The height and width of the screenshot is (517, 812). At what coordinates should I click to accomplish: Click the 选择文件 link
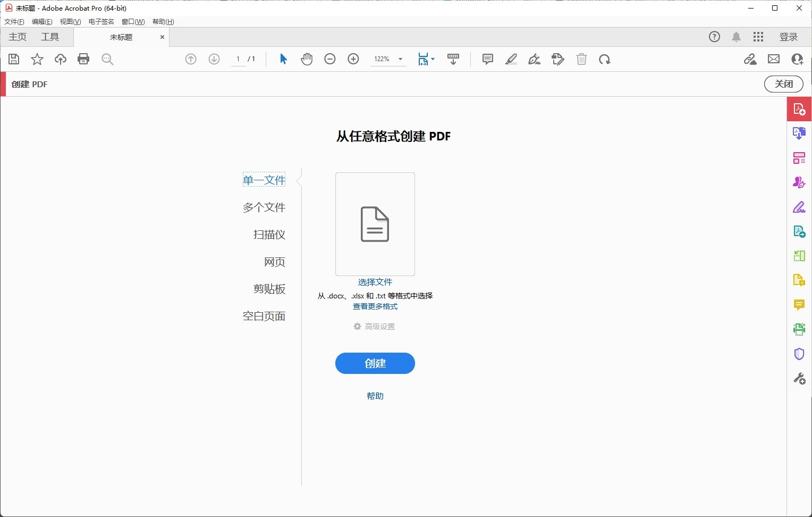coord(375,282)
